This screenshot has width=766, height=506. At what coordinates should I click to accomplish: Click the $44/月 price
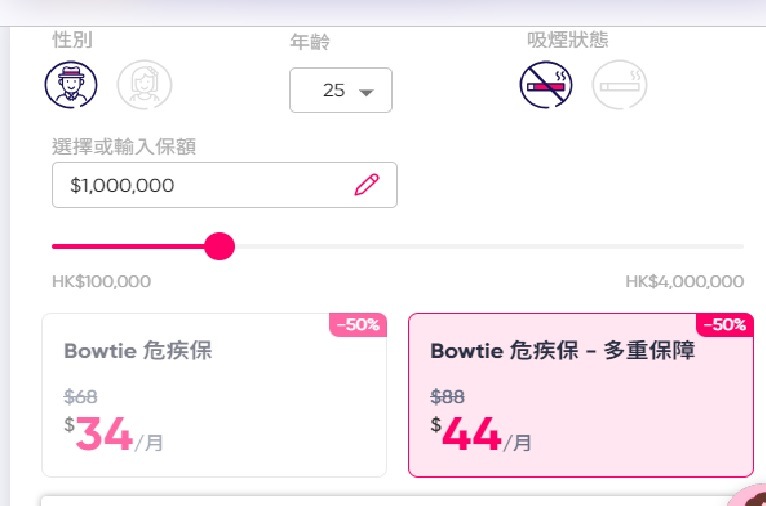tap(481, 434)
